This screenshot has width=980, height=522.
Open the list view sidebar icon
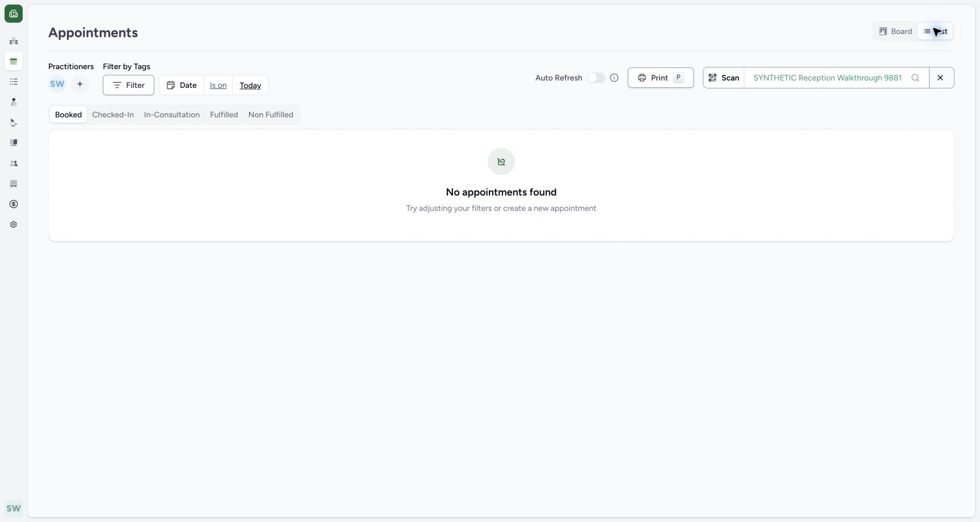(14, 82)
